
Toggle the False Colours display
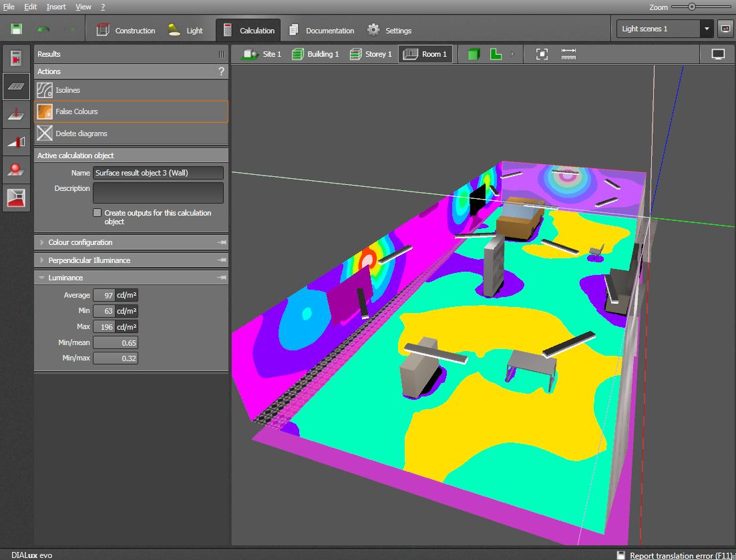(x=132, y=111)
